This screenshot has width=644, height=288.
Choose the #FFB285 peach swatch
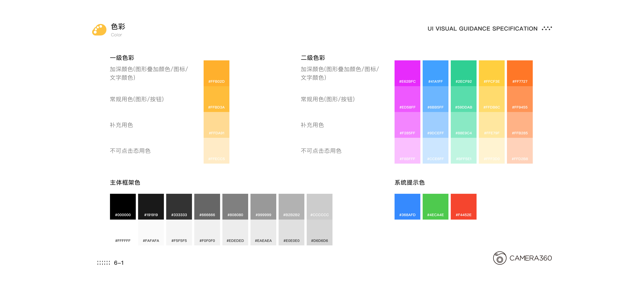(x=520, y=125)
